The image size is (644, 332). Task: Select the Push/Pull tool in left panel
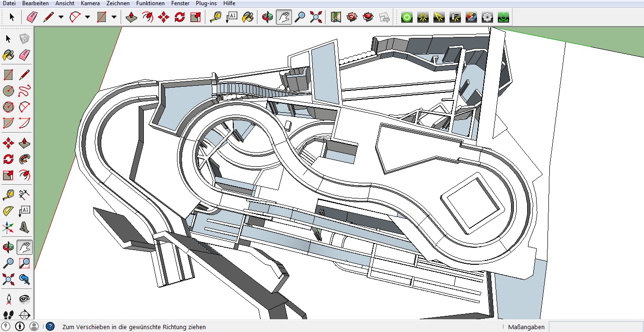click(25, 143)
